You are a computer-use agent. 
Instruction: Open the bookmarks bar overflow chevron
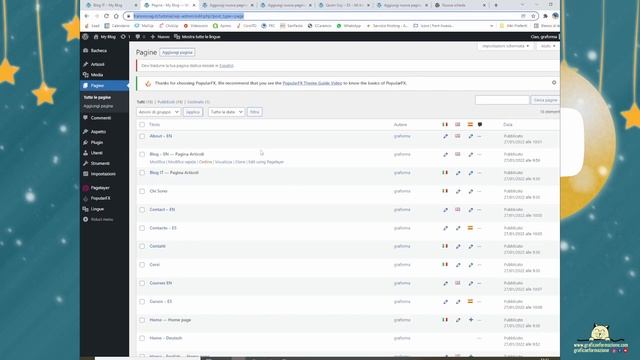491,26
